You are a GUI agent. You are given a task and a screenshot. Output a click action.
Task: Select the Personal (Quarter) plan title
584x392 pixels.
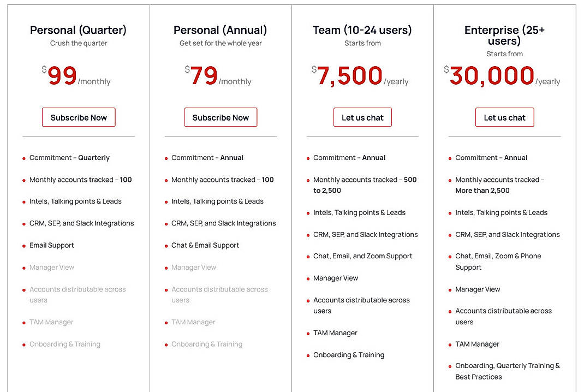(x=78, y=30)
